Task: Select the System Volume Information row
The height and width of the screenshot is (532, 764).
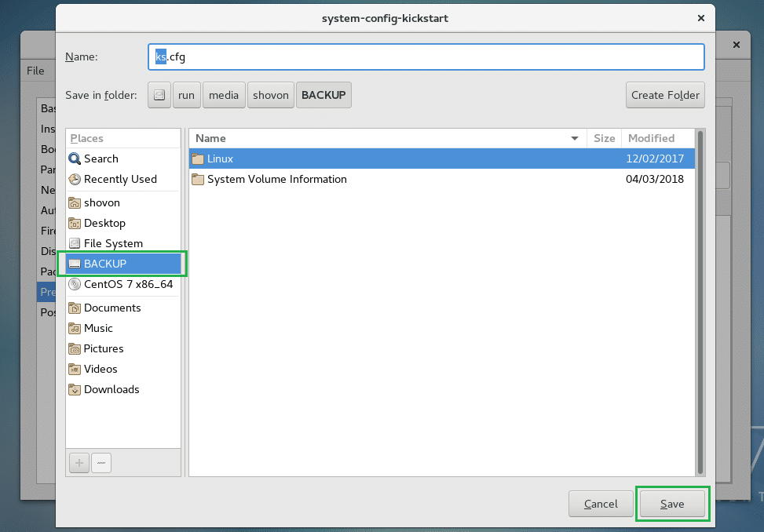Action: [442, 179]
